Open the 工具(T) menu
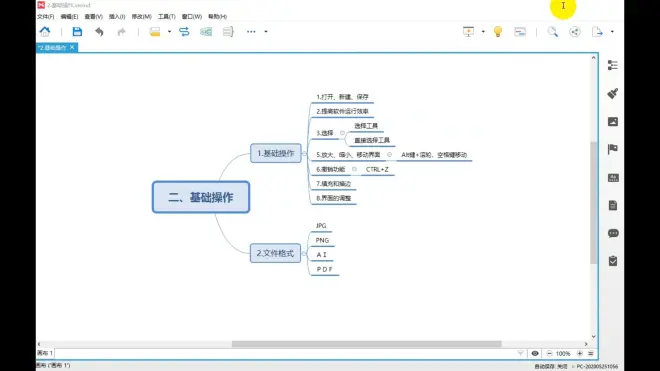660x371 pixels. point(166,16)
